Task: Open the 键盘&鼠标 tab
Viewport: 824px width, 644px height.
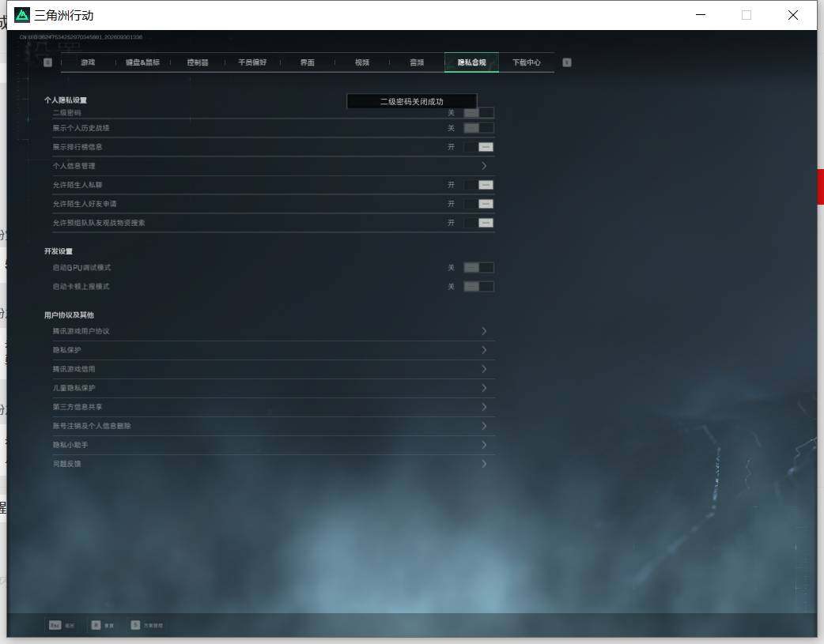Action: [142, 62]
